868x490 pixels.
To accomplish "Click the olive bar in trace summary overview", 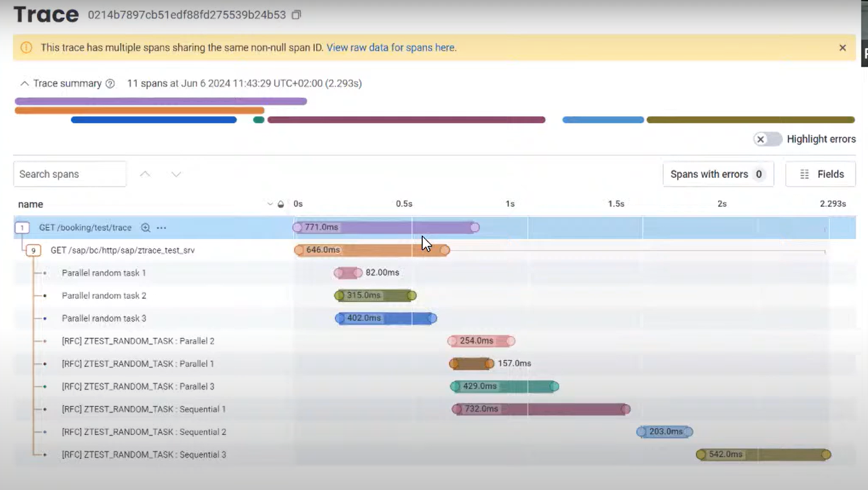I will pyautogui.click(x=750, y=120).
